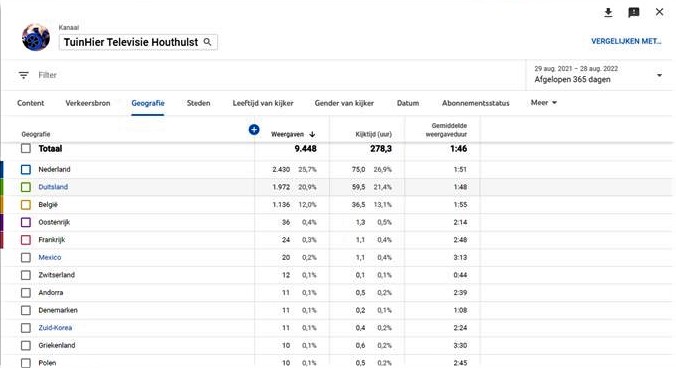The height and width of the screenshot is (368, 676).
Task: Click Griekenland average duration 3:30
Action: 460,346
